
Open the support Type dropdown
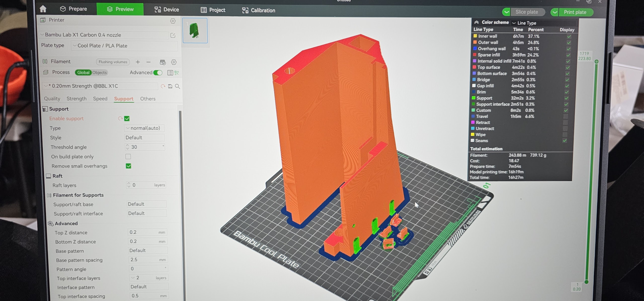pyautogui.click(x=144, y=128)
